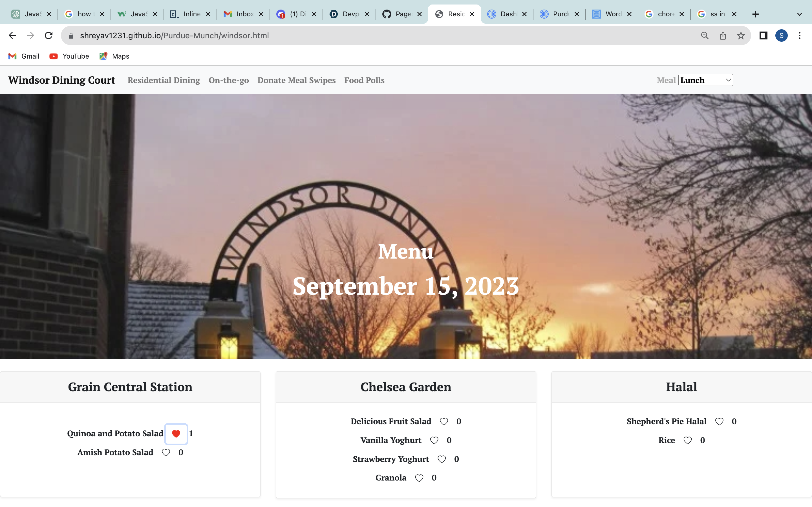Go back to the previous page
Screen dimensions: 812x507
[x=12, y=35]
